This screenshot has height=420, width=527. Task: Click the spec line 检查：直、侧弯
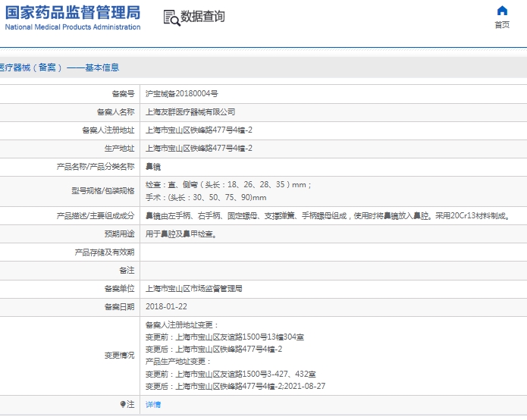[228, 184]
